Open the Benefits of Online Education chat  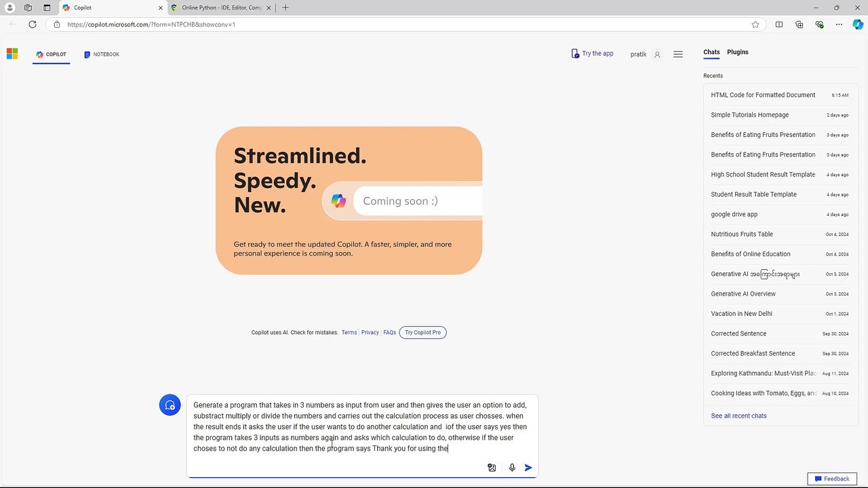(x=779, y=254)
